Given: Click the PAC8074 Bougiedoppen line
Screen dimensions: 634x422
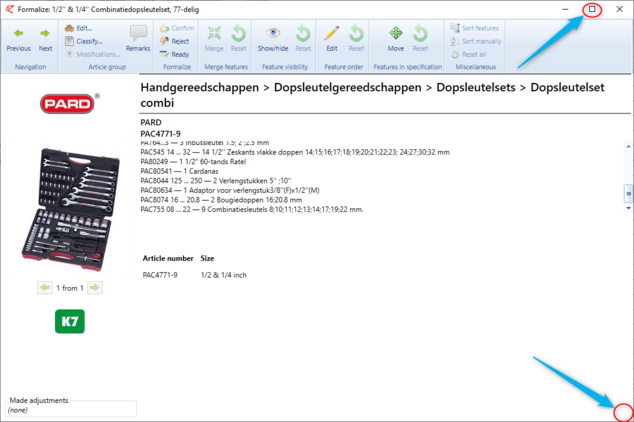Looking at the screenshot, I should [x=221, y=200].
